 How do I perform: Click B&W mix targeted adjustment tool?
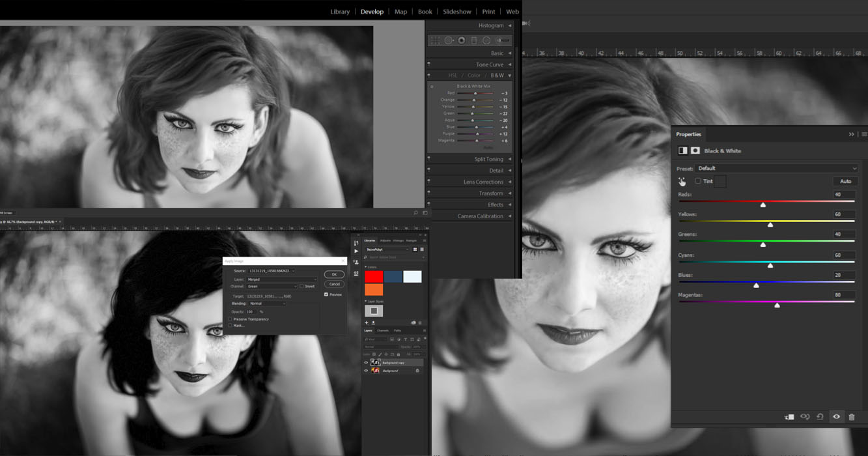tap(432, 87)
